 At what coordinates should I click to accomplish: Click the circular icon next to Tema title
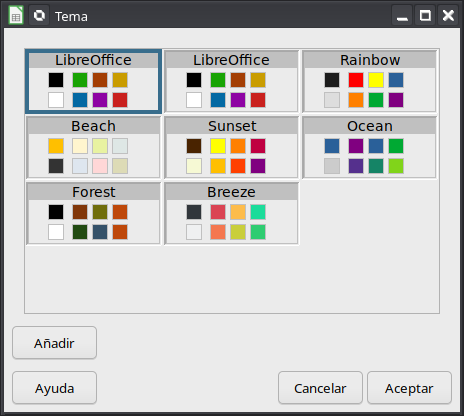(39, 15)
